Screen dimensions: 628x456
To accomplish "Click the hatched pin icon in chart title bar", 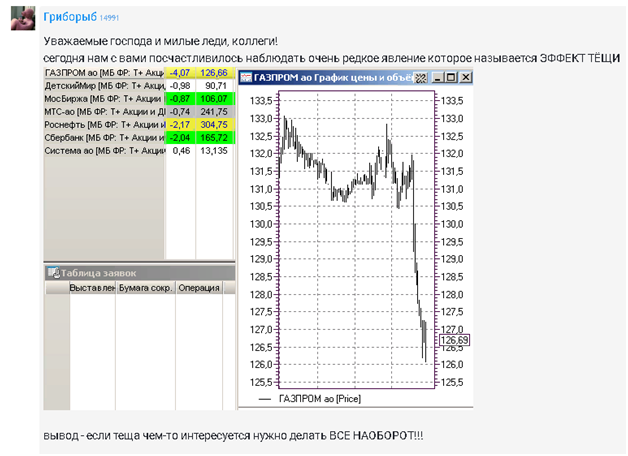I will [421, 78].
